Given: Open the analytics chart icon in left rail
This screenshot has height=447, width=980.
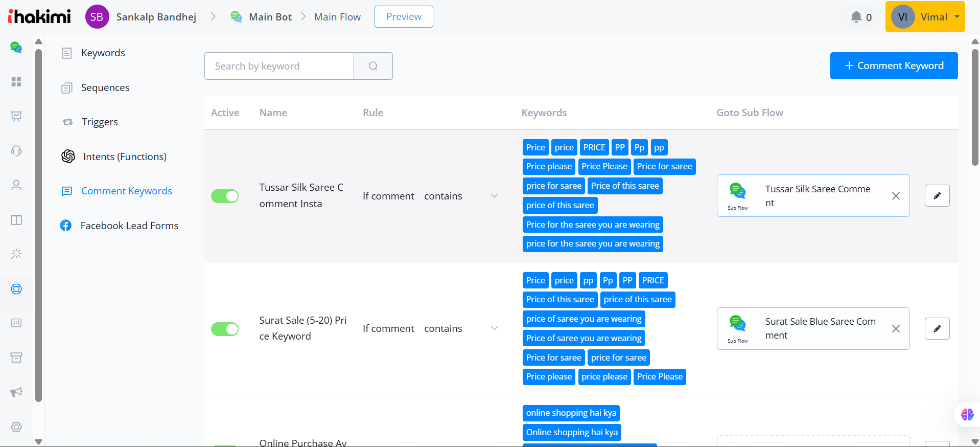Looking at the screenshot, I should (16, 116).
